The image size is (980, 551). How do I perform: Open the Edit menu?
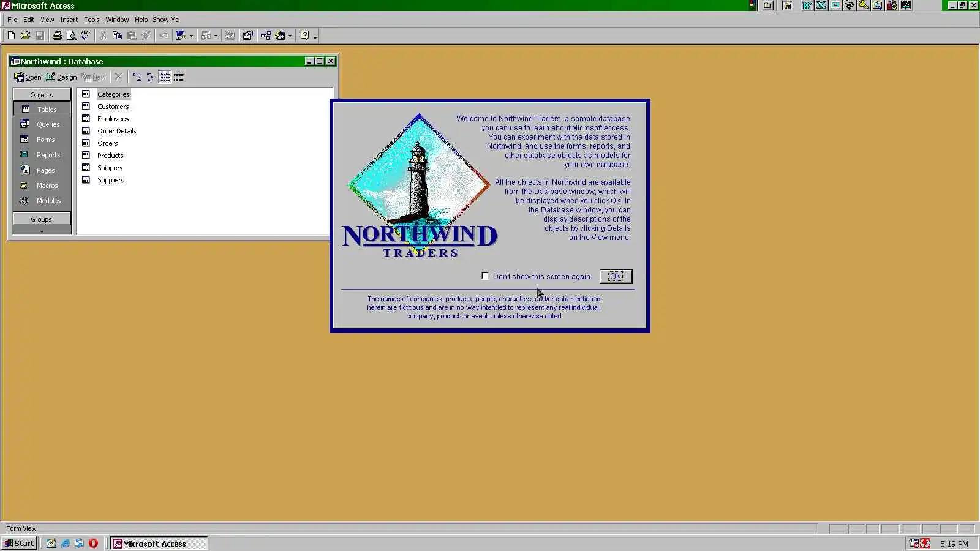(29, 20)
